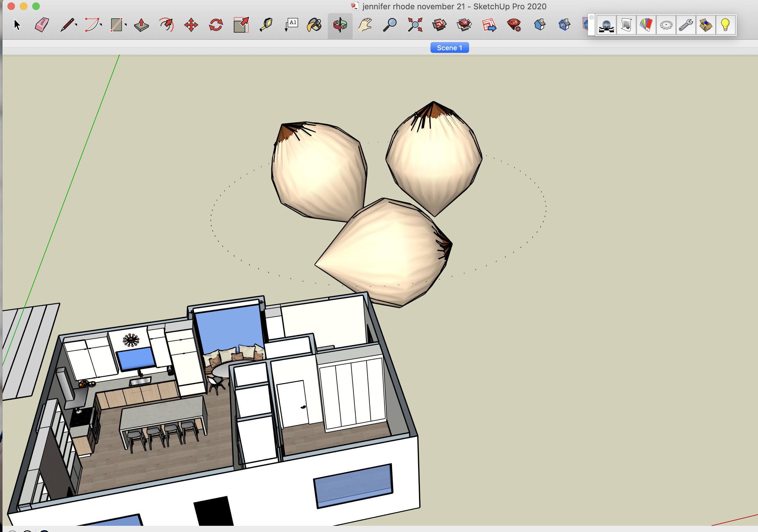
Task: Click the solid blue house style icon
Action: point(540,25)
